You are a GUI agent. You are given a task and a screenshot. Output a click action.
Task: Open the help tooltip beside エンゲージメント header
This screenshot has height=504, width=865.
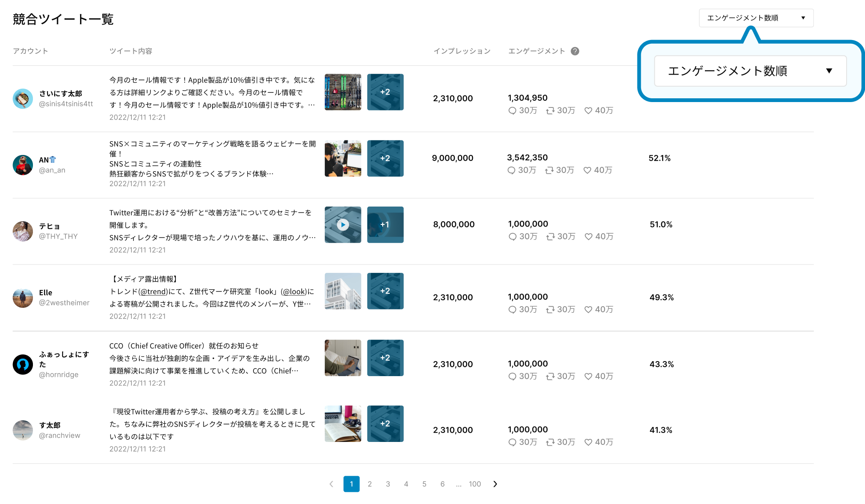pyautogui.click(x=575, y=51)
